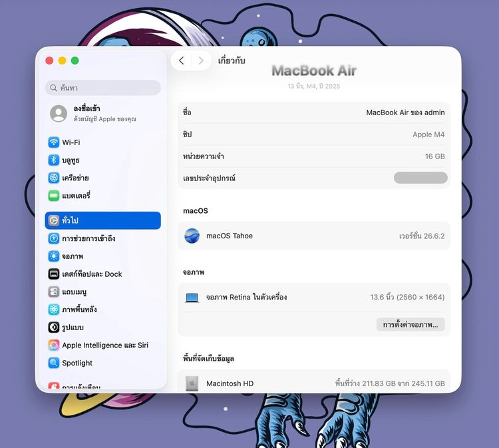Viewport: 499px width, 448px height.
Task: Open accessibility icon for การช่วยการเข้าถึง
Action: click(53, 238)
